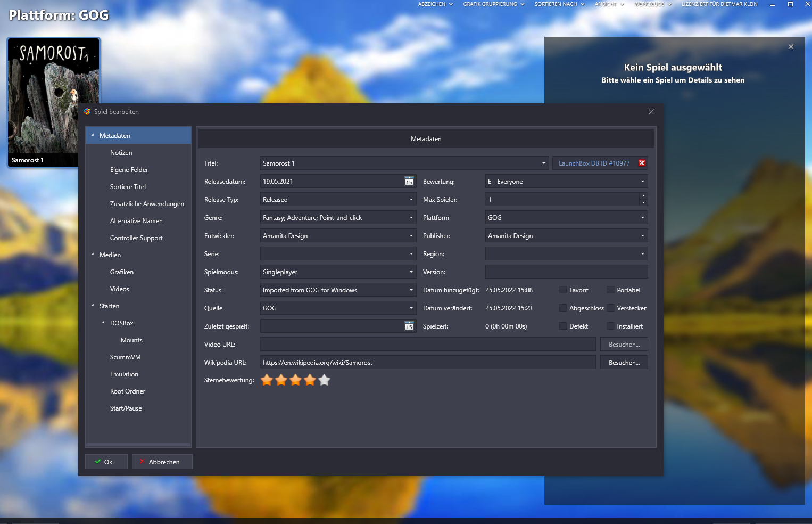Increase Max Spieler value
Screen dimensions: 812x524
(643, 196)
